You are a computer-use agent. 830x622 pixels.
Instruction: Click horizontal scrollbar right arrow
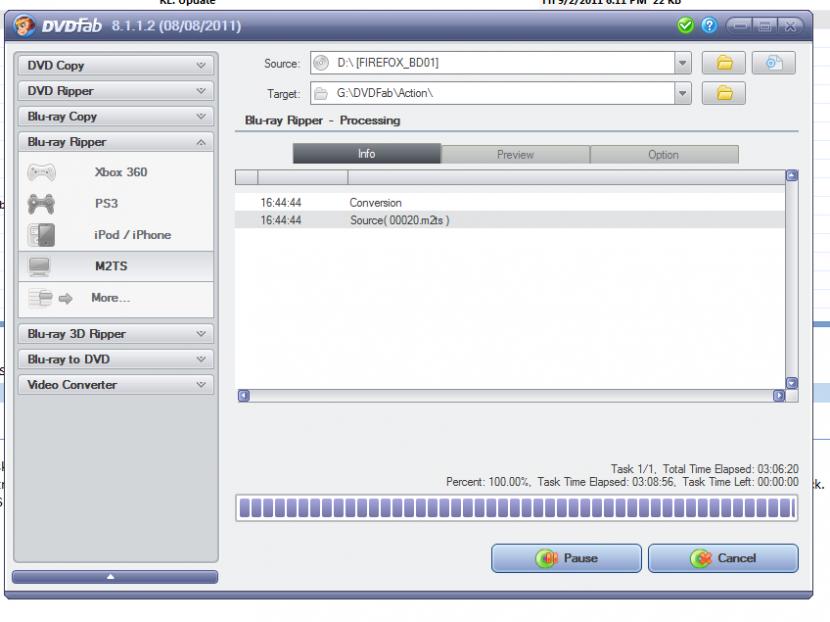[779, 396]
